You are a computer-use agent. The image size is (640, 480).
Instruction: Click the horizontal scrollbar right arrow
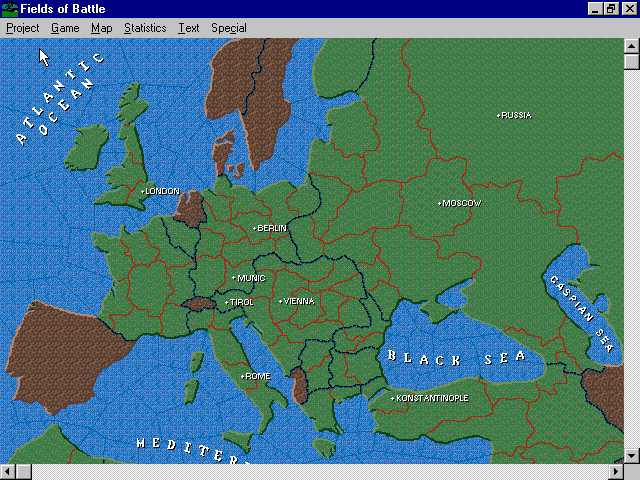click(x=616, y=472)
